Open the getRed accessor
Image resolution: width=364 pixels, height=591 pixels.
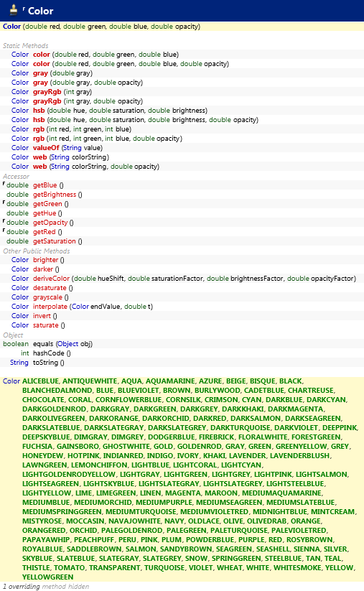point(44,232)
